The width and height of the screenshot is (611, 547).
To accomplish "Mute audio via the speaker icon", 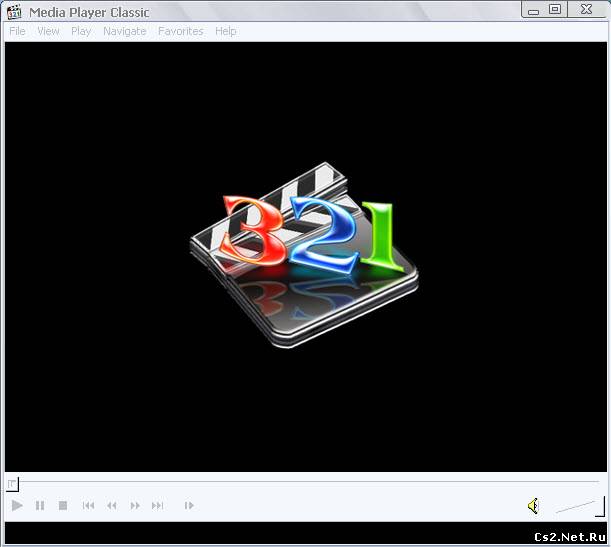I will 533,506.
